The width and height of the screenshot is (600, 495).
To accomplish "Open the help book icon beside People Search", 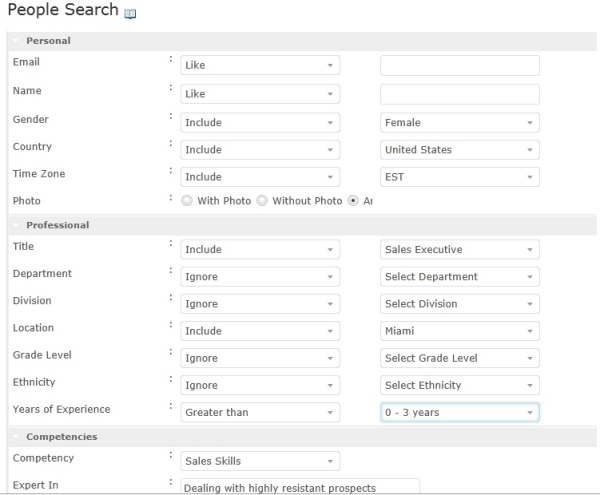I will click(x=130, y=14).
